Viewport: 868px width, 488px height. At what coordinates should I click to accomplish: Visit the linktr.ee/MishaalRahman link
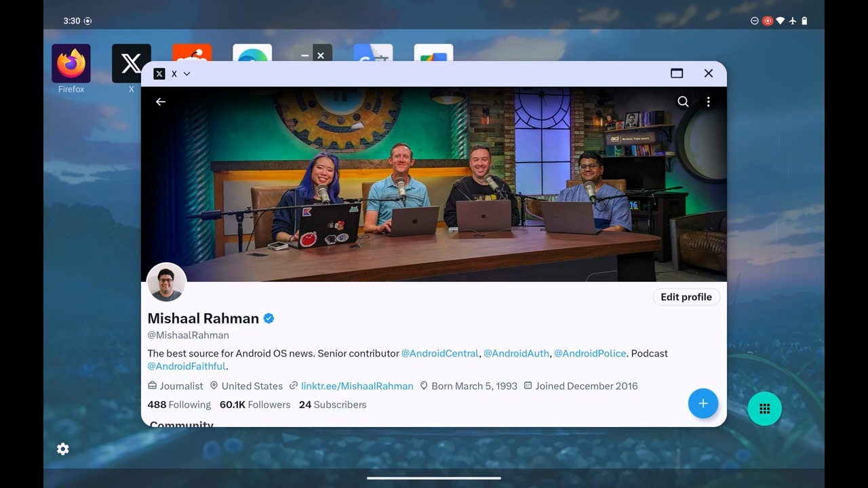point(357,386)
